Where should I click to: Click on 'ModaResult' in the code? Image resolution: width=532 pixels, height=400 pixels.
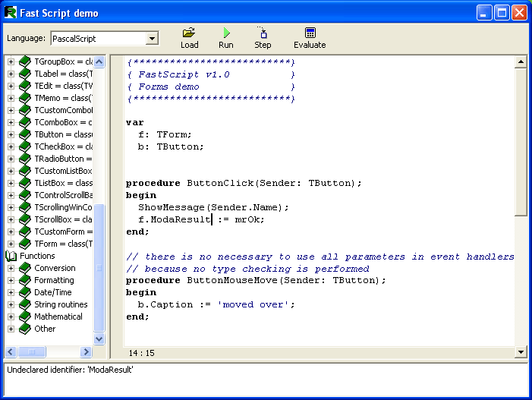click(180, 219)
